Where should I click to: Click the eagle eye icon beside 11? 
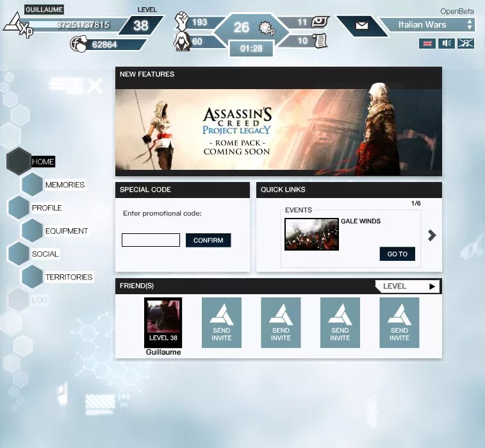tap(320, 22)
